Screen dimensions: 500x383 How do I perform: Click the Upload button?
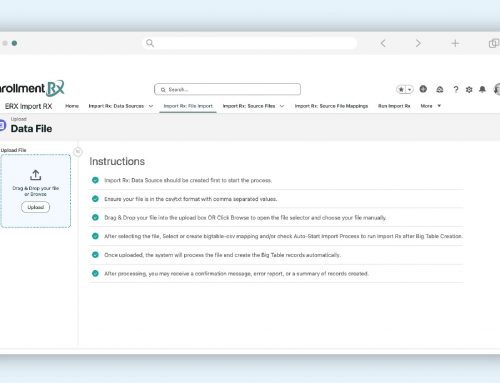(35, 207)
